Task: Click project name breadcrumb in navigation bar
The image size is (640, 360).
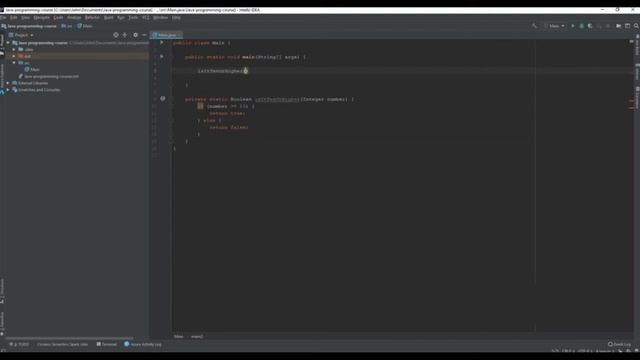Action: (29, 26)
